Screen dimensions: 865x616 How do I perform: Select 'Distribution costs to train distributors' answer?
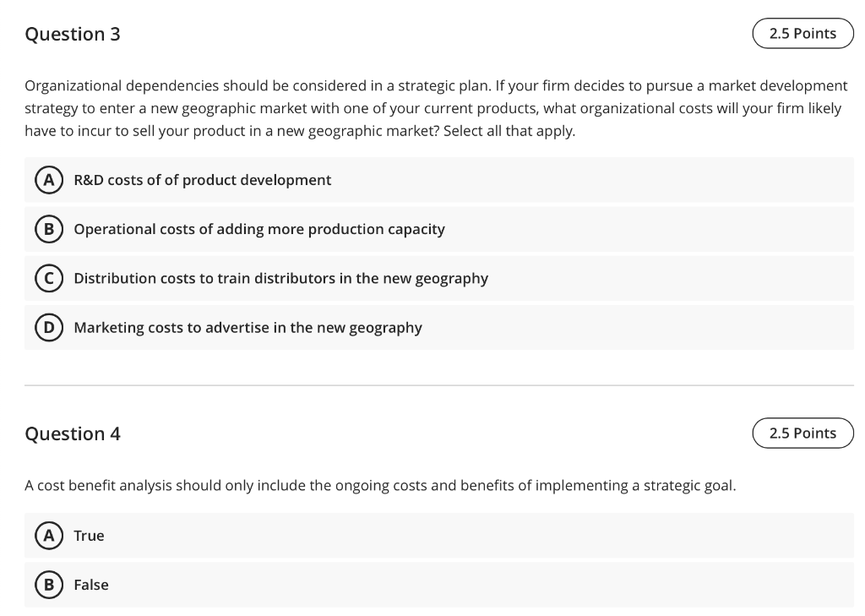pyautogui.click(x=280, y=278)
